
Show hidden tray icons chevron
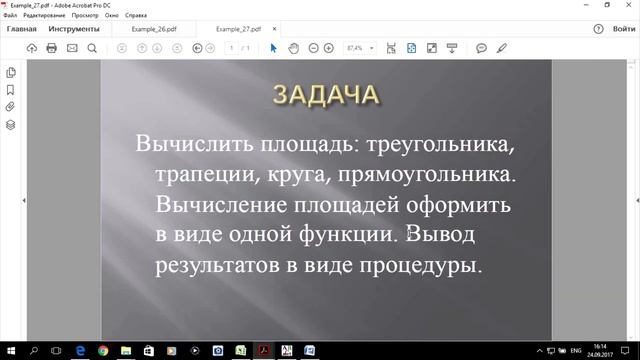click(x=540, y=351)
